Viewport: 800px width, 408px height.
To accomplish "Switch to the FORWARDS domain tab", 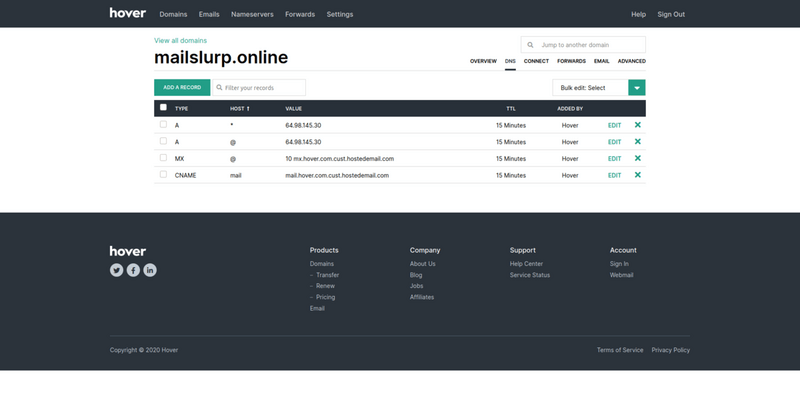I will tap(571, 61).
